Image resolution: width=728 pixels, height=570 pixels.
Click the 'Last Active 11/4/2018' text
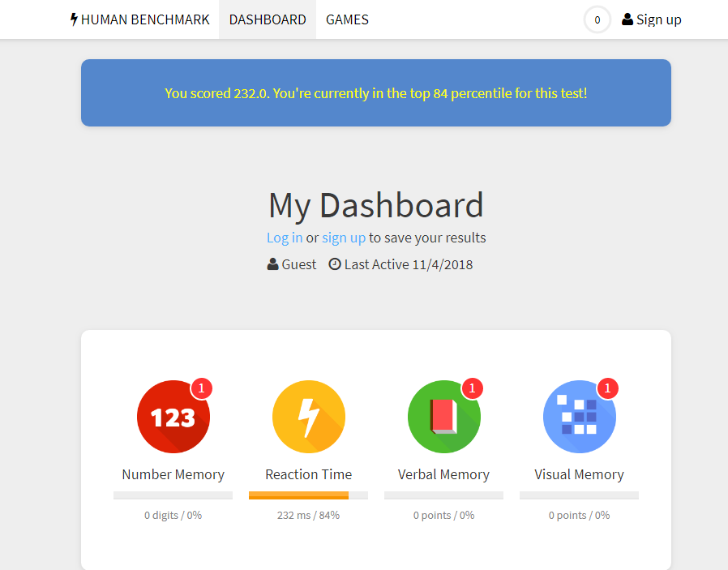(x=409, y=264)
